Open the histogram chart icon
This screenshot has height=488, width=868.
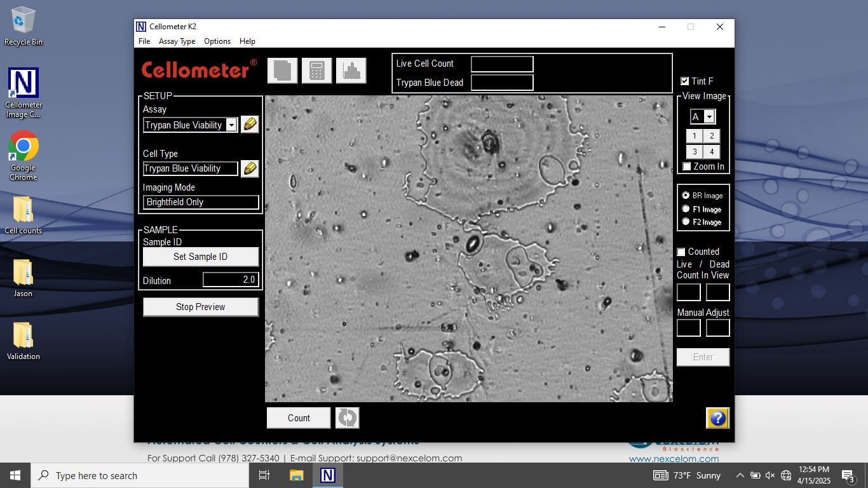pos(351,71)
